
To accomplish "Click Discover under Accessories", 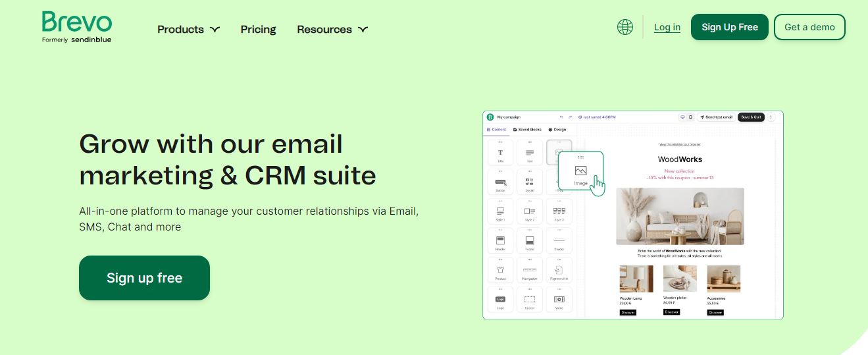I will [x=715, y=312].
